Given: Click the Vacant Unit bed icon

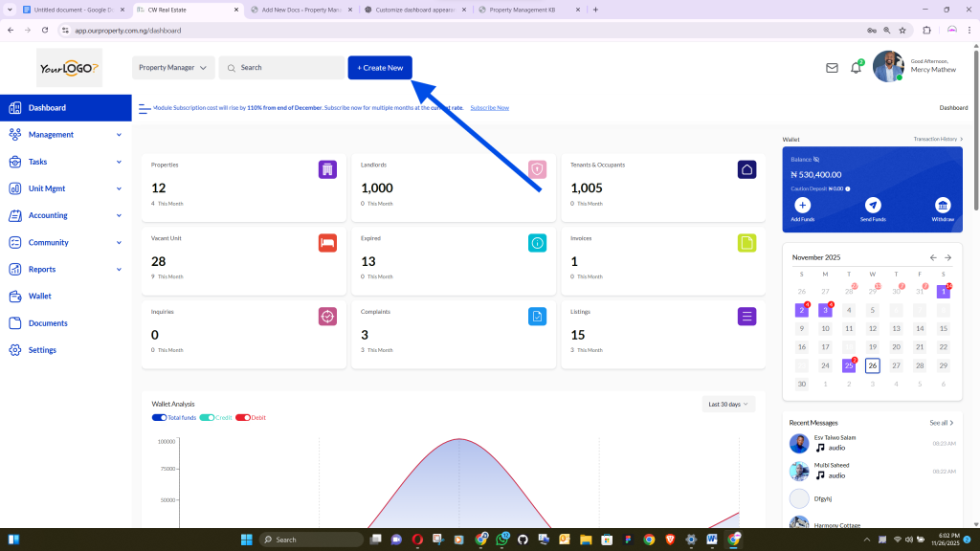Looking at the screenshot, I should 327,243.
